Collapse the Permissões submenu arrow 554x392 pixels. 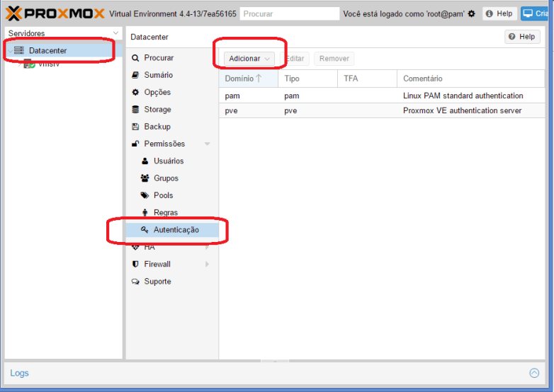coord(207,144)
